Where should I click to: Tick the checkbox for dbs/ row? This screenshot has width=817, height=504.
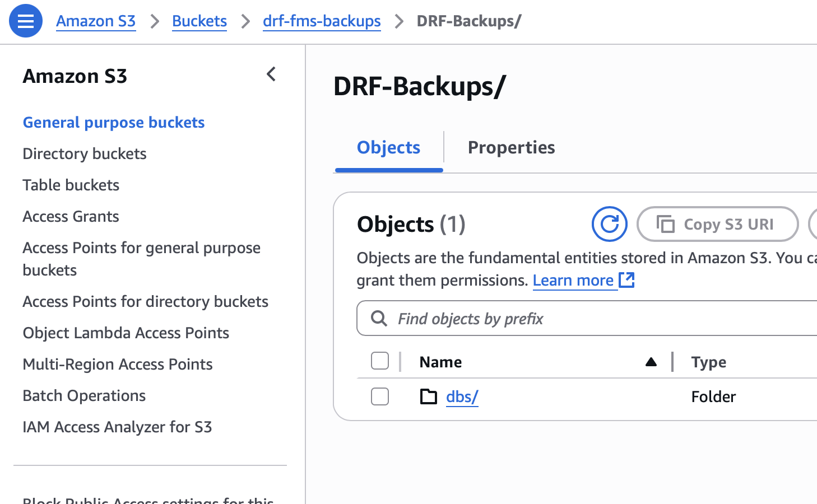380,396
